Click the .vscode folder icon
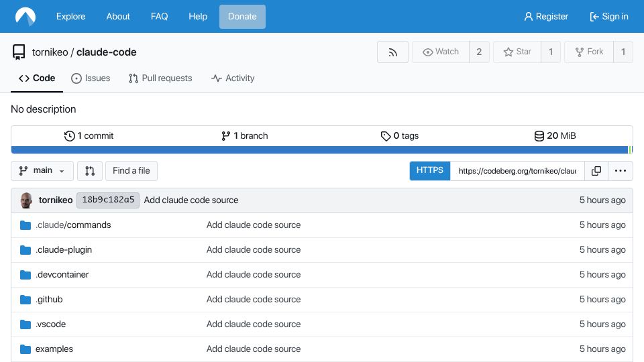The height and width of the screenshot is (362, 644). (25, 324)
